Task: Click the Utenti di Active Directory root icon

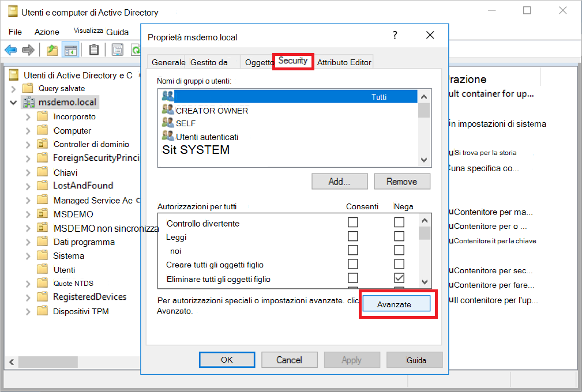Action: point(14,75)
